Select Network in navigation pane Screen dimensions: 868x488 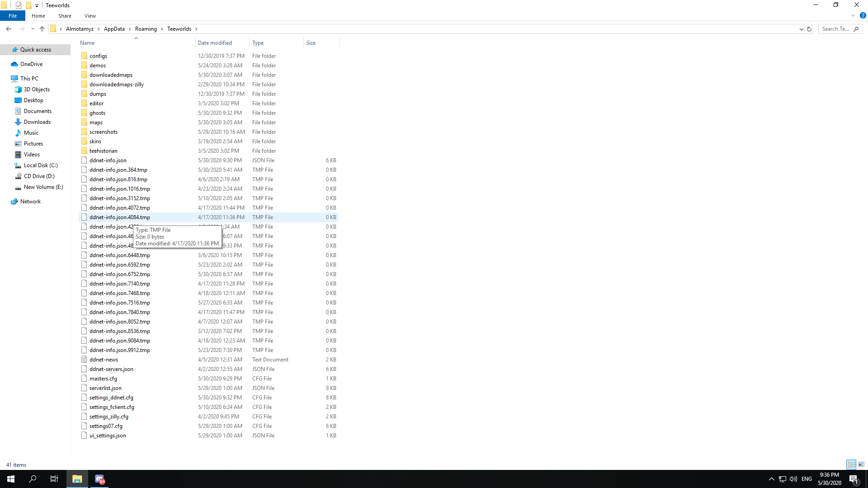(30, 202)
